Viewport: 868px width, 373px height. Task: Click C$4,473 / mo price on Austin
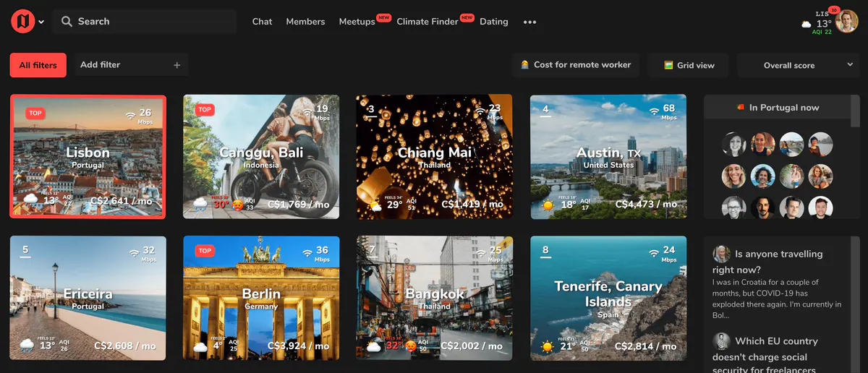click(646, 205)
